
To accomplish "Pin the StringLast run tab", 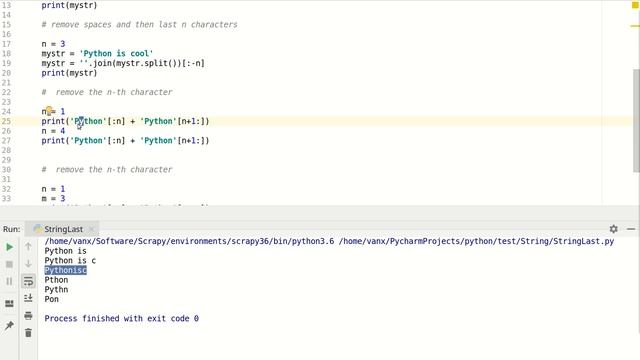I will pos(9,325).
